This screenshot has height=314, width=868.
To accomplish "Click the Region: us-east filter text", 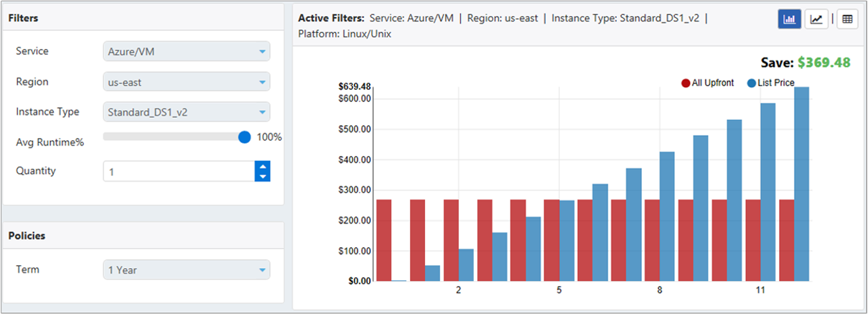I will (503, 18).
